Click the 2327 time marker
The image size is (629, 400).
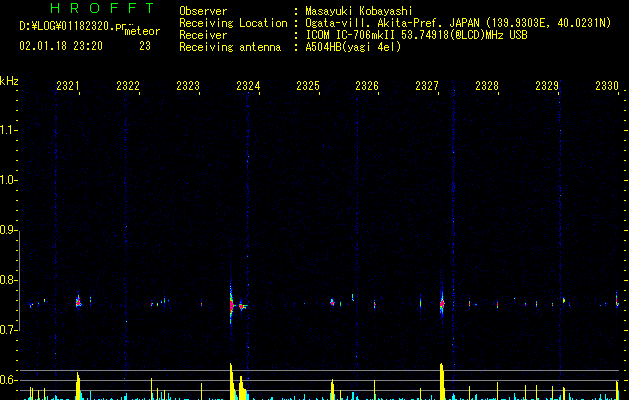tap(427, 85)
